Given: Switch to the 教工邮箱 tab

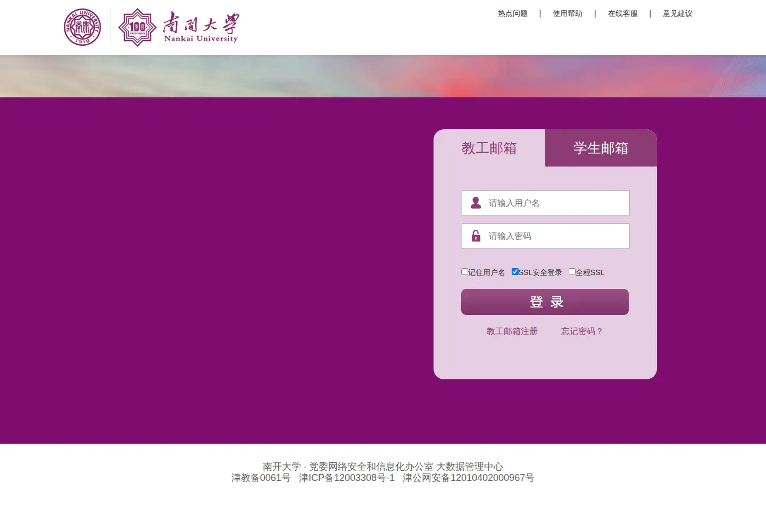Looking at the screenshot, I should click(489, 148).
